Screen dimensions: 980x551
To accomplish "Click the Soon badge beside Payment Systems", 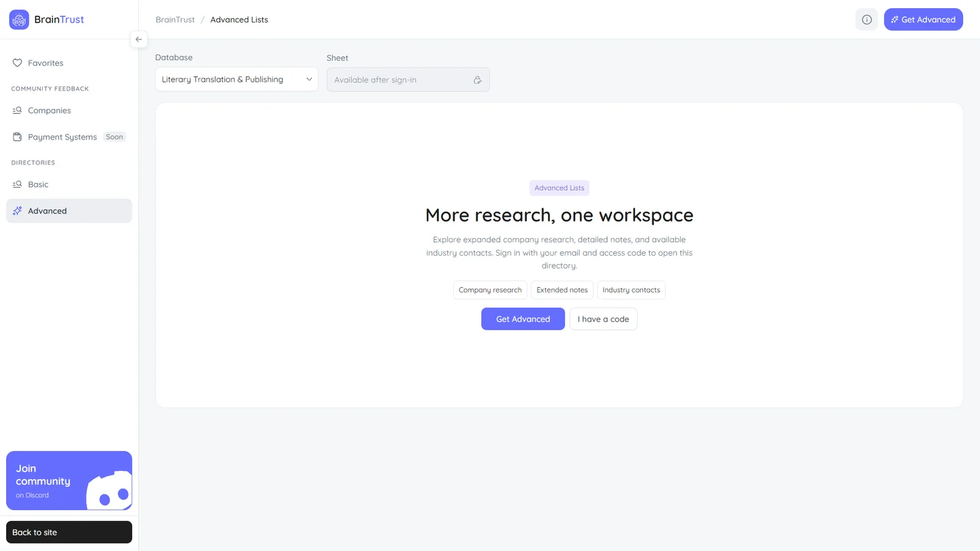I will tap(114, 137).
